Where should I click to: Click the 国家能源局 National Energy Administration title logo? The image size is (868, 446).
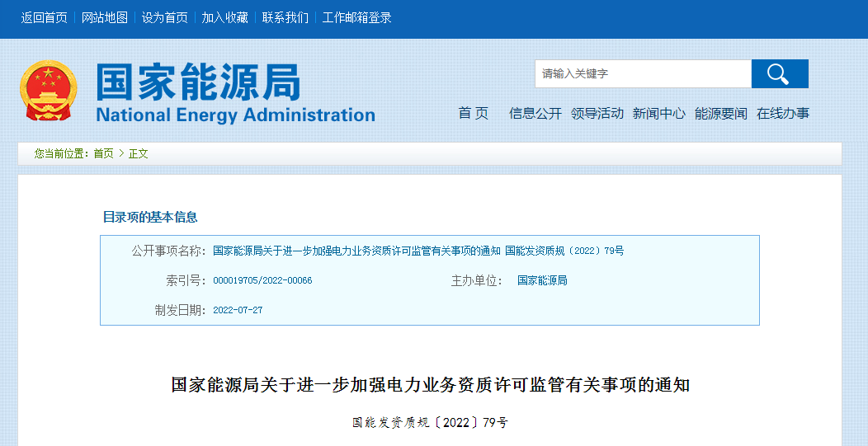pyautogui.click(x=235, y=92)
